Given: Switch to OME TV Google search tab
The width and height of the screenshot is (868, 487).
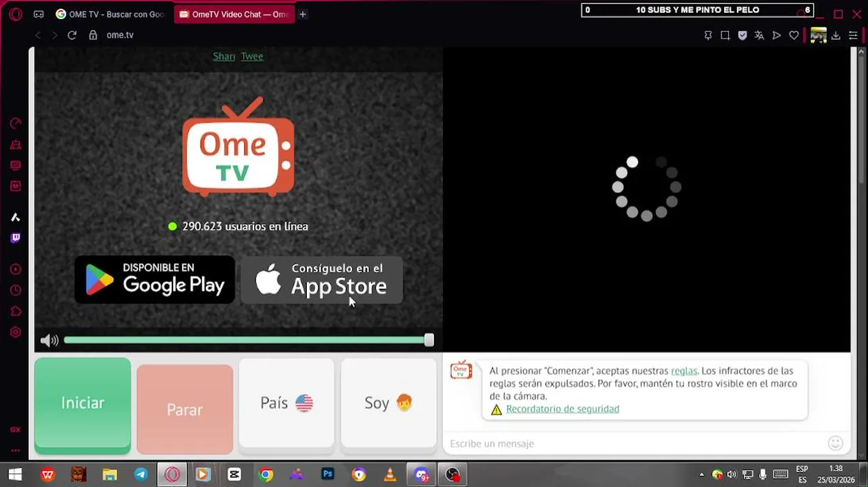Looking at the screenshot, I should (111, 14).
